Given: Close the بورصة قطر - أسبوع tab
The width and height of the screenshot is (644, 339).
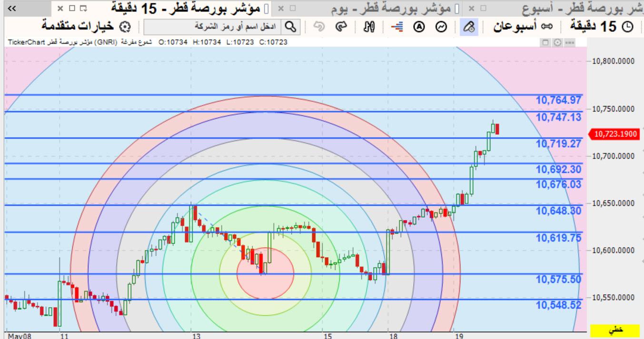Looking at the screenshot, I should coord(471,9).
